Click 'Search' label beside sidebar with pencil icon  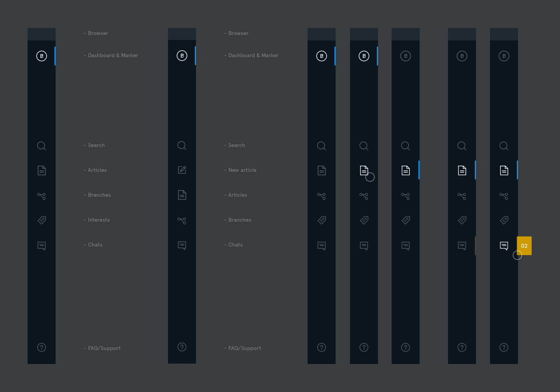pyautogui.click(x=237, y=145)
